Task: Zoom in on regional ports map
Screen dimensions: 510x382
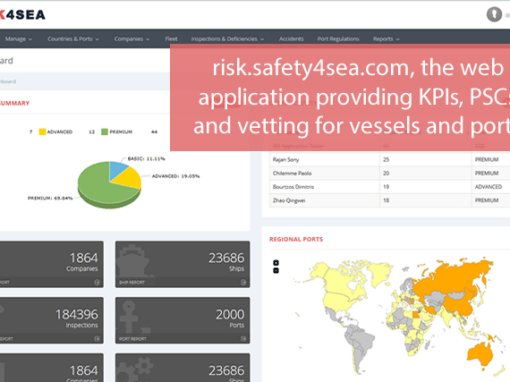Action: 276,263
